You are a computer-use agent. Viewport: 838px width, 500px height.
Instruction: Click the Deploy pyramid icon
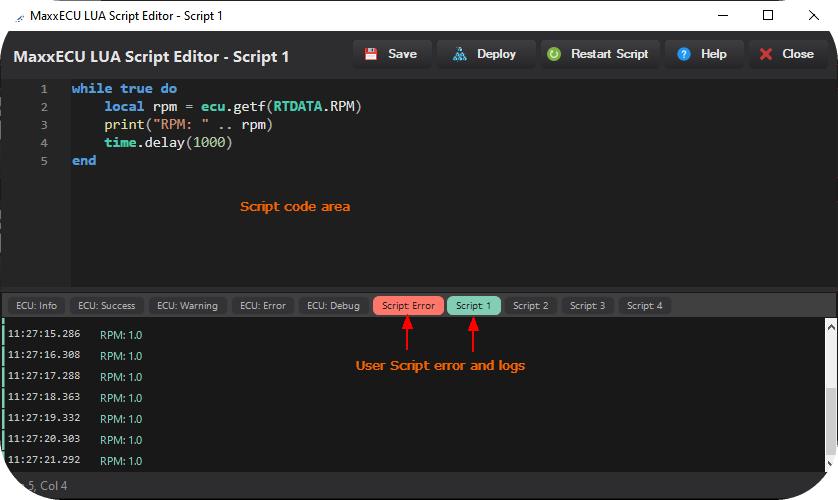[x=460, y=54]
